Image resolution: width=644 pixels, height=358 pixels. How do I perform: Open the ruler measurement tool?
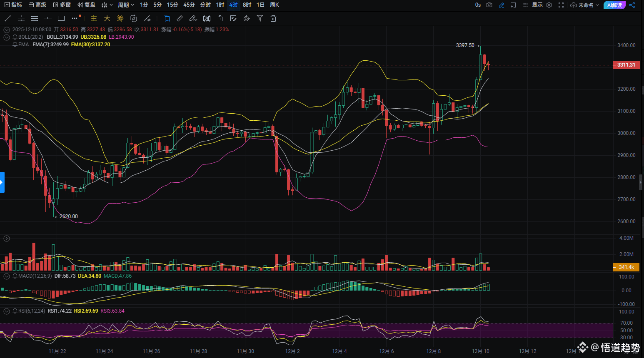(180, 18)
